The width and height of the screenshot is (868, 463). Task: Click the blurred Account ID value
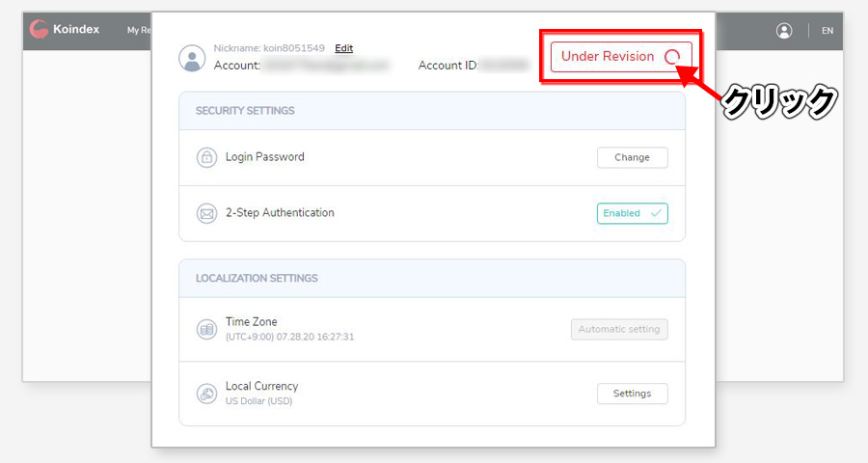pyautogui.click(x=506, y=66)
